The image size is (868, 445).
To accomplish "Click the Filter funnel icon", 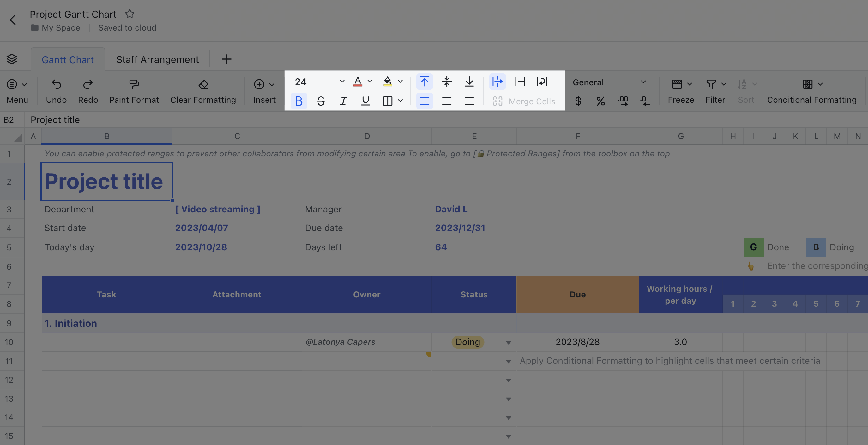I will pos(711,84).
